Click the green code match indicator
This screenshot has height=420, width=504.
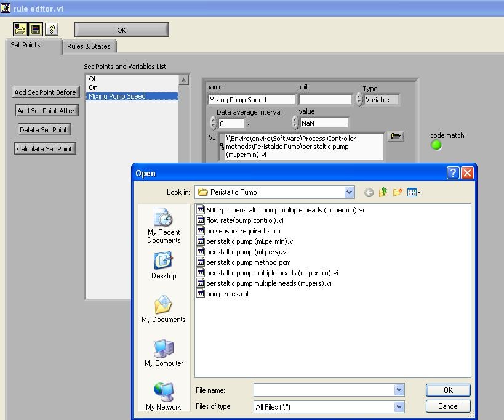[x=436, y=145]
